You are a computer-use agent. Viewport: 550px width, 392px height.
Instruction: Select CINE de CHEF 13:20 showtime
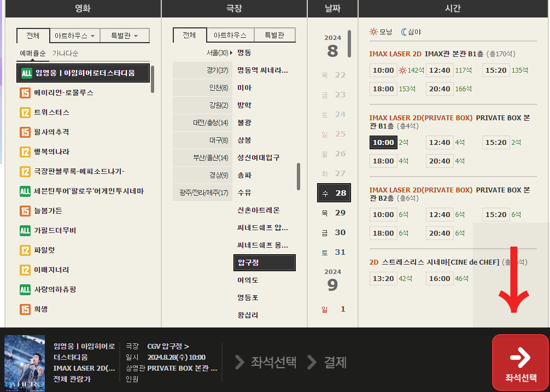coord(383,278)
